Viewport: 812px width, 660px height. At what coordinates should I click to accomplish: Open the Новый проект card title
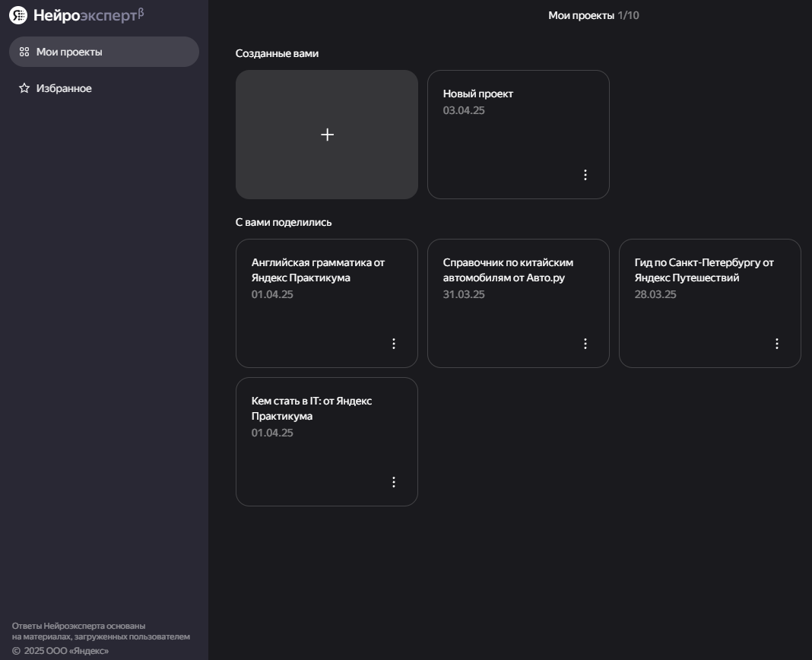pos(478,94)
